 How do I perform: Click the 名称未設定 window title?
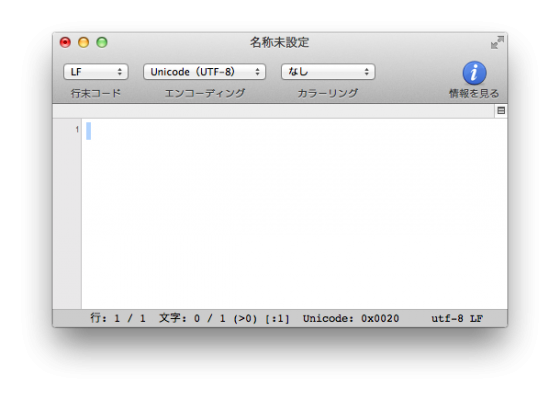coord(279,42)
